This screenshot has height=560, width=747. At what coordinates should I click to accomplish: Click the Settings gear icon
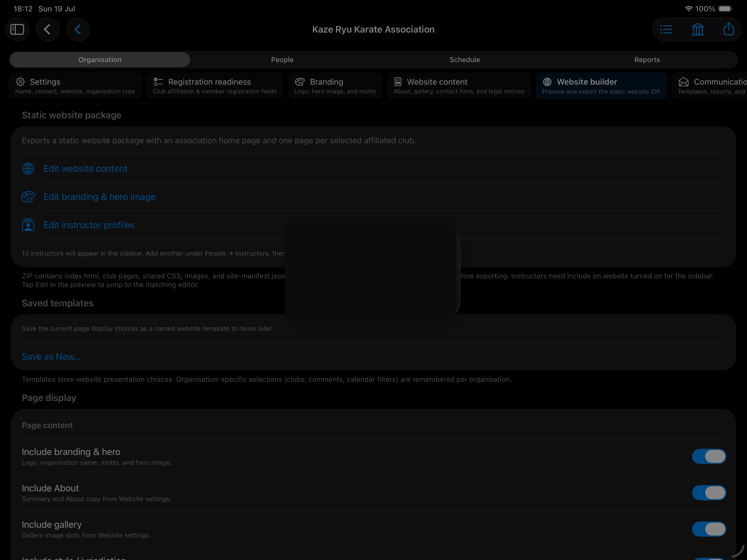(x=20, y=82)
